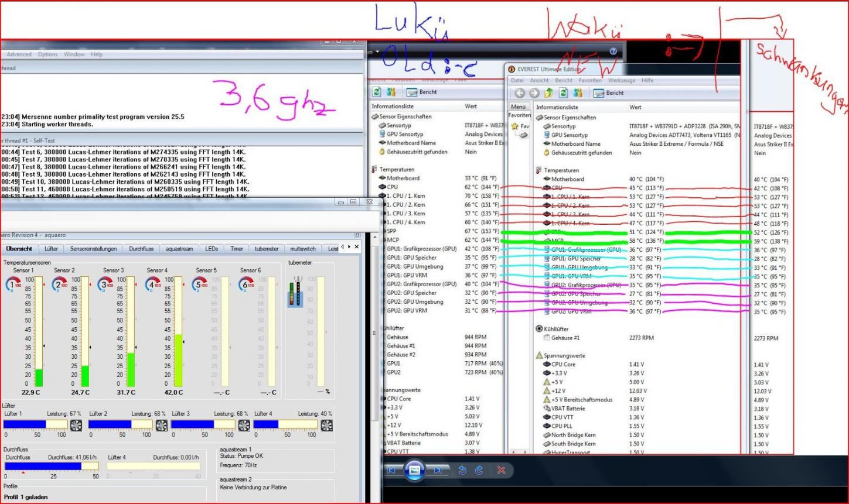Click Favoriten star icon in EVEREST side panel

(514, 126)
